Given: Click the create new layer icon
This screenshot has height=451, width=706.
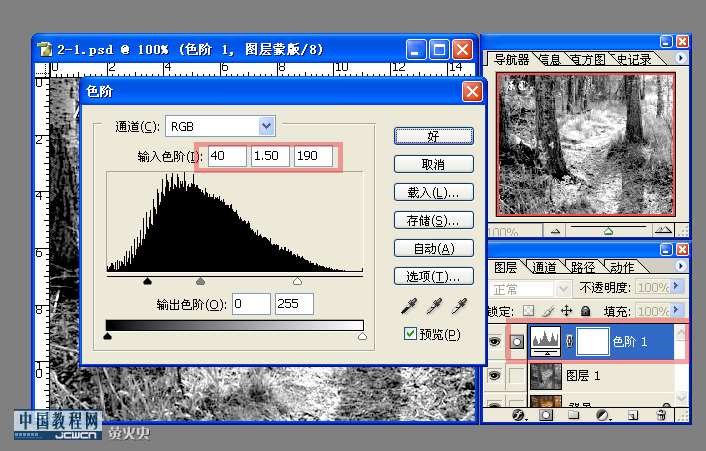Looking at the screenshot, I should tap(633, 415).
